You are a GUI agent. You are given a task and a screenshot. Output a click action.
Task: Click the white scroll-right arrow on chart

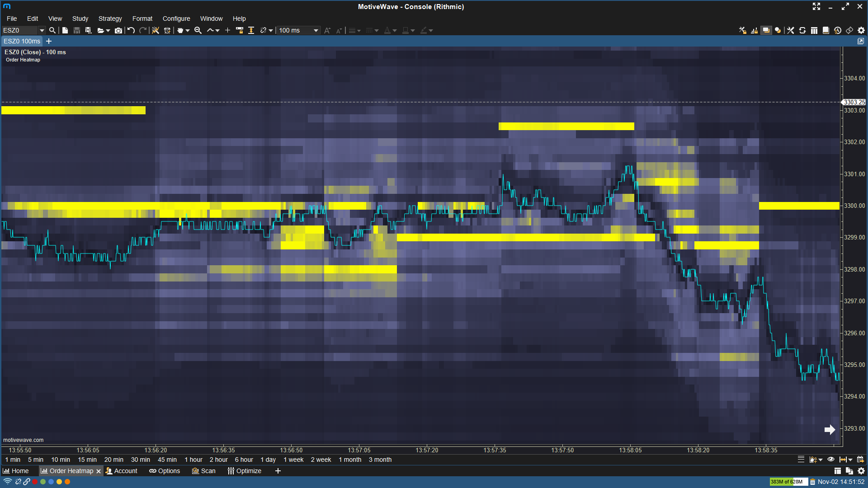coord(830,430)
